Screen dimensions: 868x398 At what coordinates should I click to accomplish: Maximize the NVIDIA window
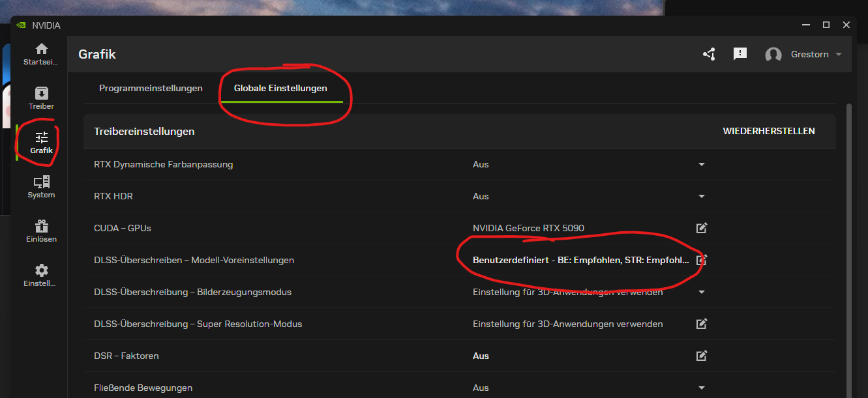tap(826, 25)
